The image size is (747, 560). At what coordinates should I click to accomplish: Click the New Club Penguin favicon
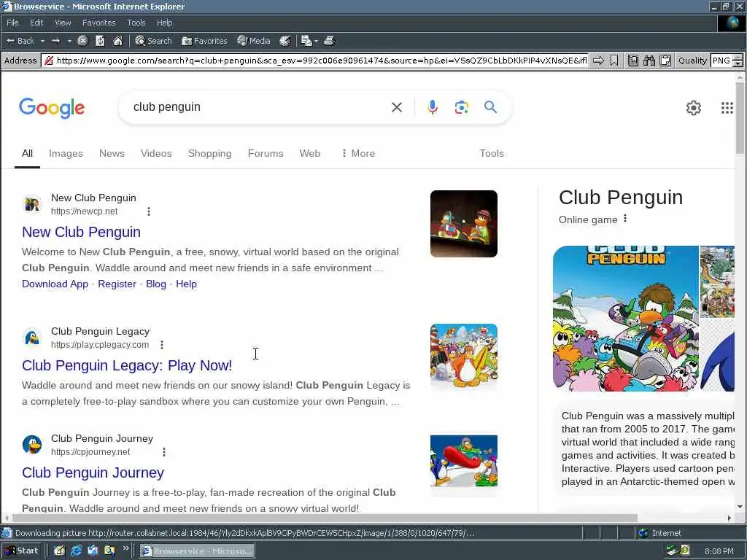tap(32, 204)
